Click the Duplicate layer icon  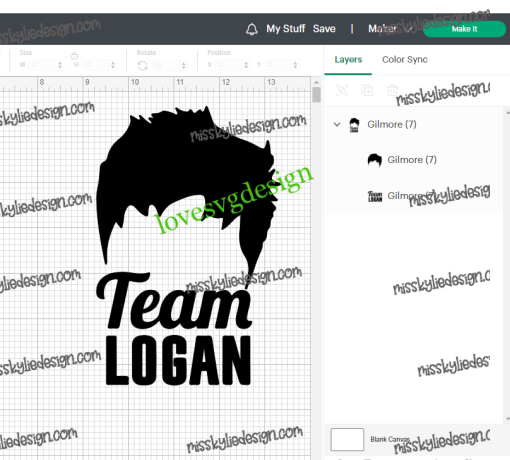[367, 90]
